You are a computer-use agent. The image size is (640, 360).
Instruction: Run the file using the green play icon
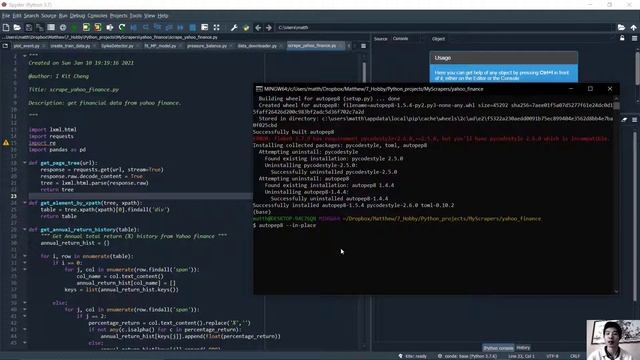click(74, 27)
